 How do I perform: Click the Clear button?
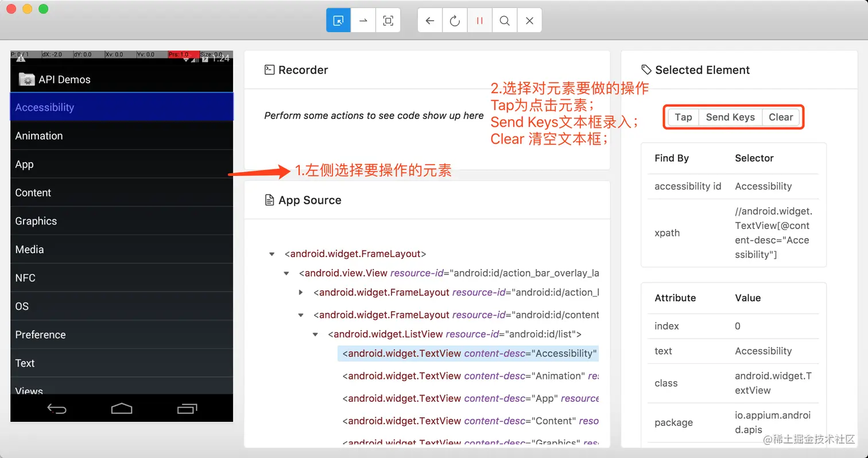pos(781,117)
